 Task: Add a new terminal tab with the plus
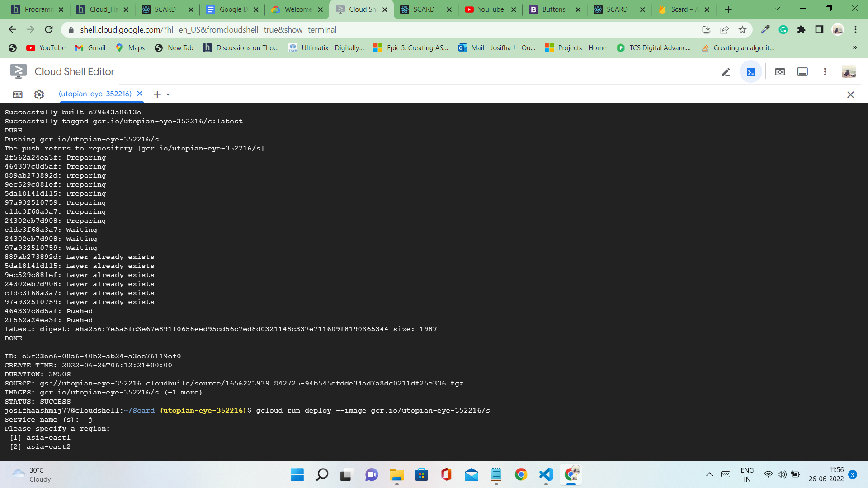157,94
